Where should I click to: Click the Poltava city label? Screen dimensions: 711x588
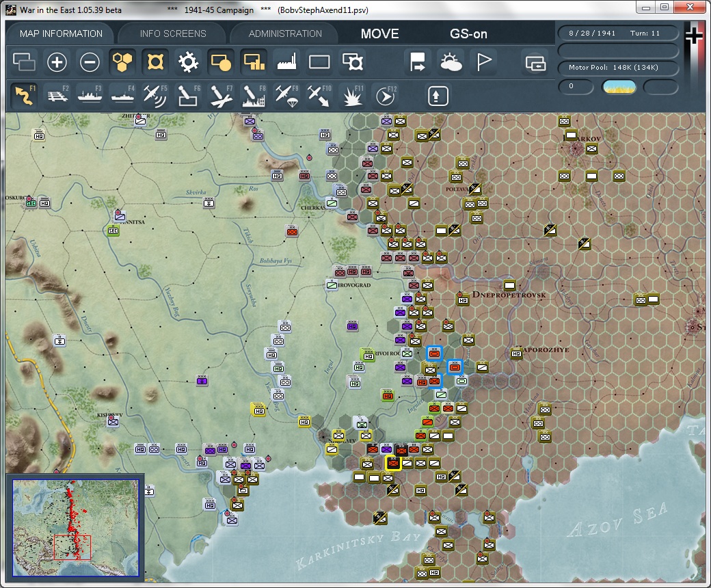pyautogui.click(x=457, y=189)
